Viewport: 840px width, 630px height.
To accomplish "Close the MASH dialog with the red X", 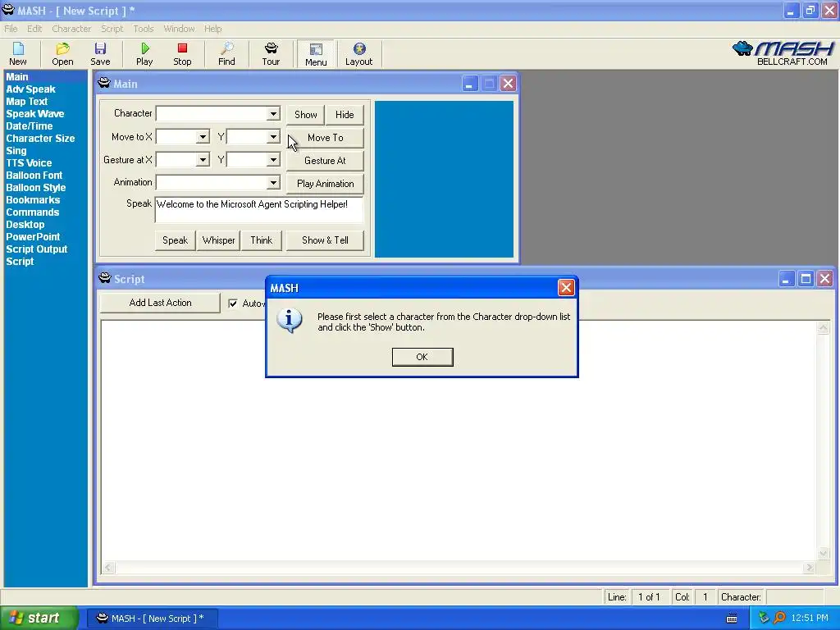I will click(566, 288).
